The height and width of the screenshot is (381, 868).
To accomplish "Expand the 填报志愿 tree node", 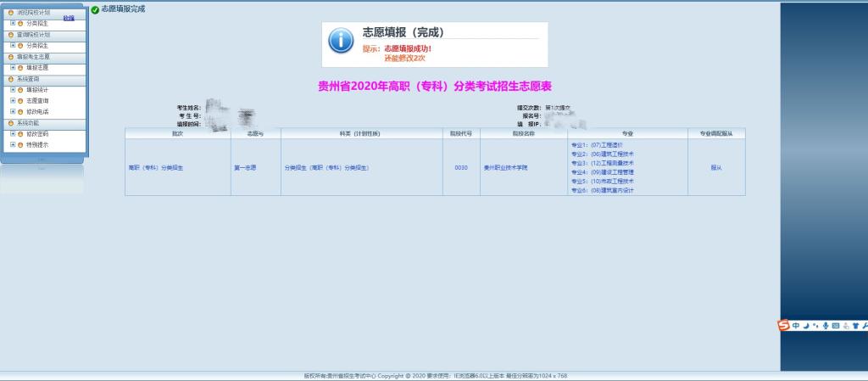I will [13, 67].
